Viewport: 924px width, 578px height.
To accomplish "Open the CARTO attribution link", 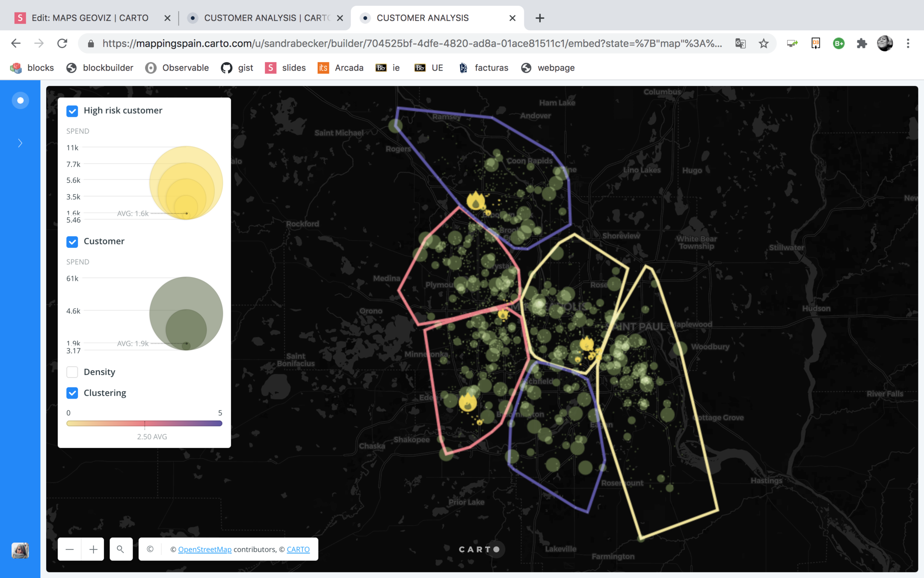I will tap(298, 549).
